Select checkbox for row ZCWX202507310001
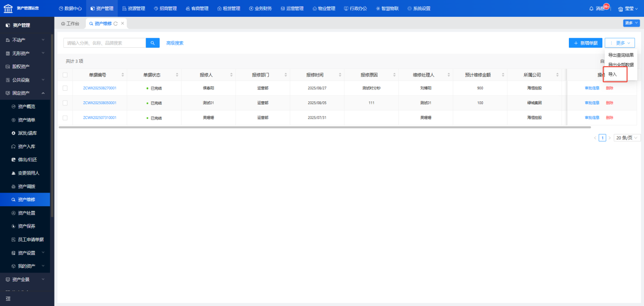 tap(65, 118)
